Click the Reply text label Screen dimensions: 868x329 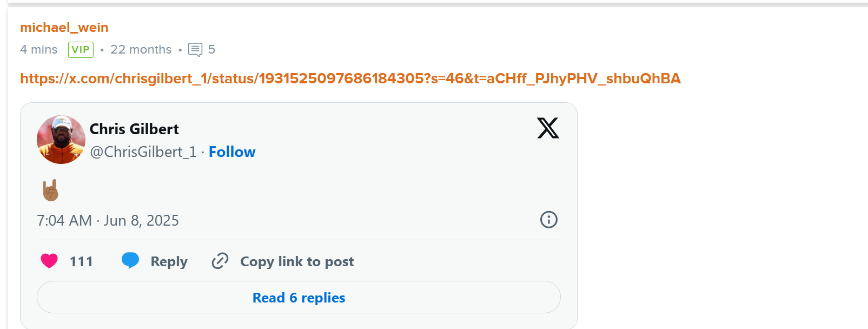pyautogui.click(x=169, y=261)
